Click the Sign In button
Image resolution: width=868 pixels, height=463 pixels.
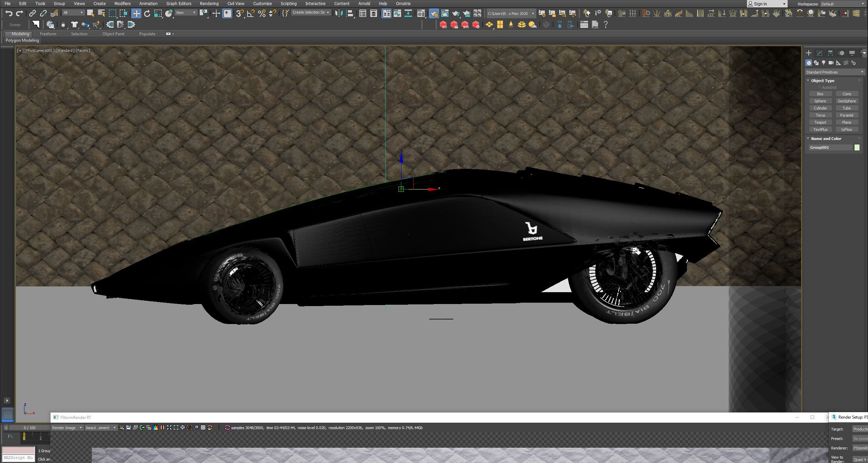(x=767, y=4)
